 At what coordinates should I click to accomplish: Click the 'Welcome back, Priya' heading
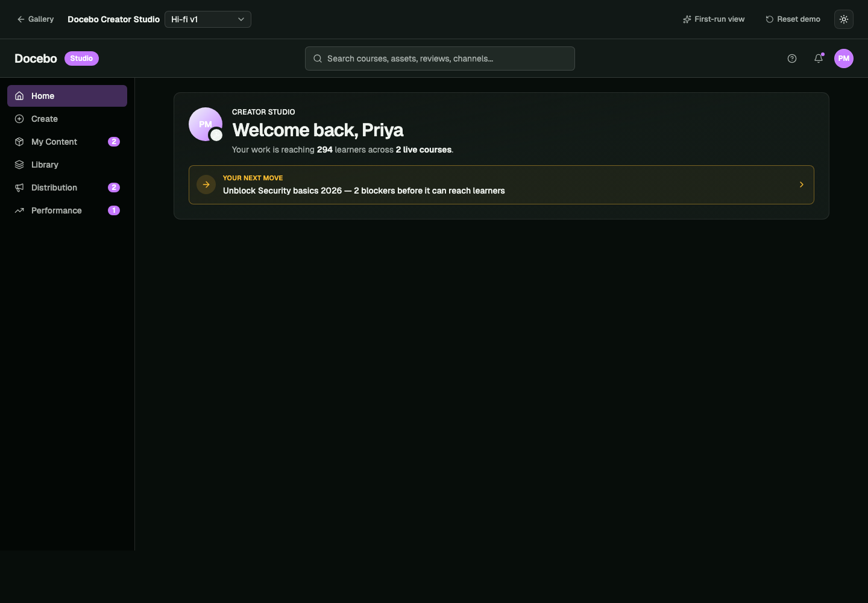[x=318, y=130]
